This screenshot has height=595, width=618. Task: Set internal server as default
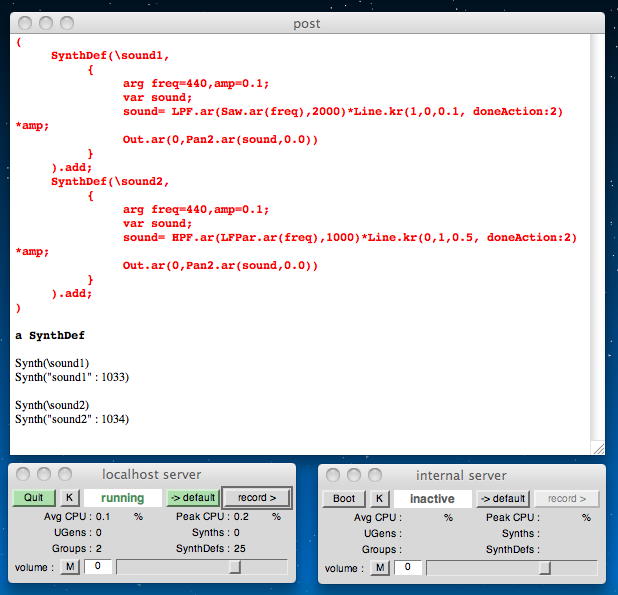[501, 498]
